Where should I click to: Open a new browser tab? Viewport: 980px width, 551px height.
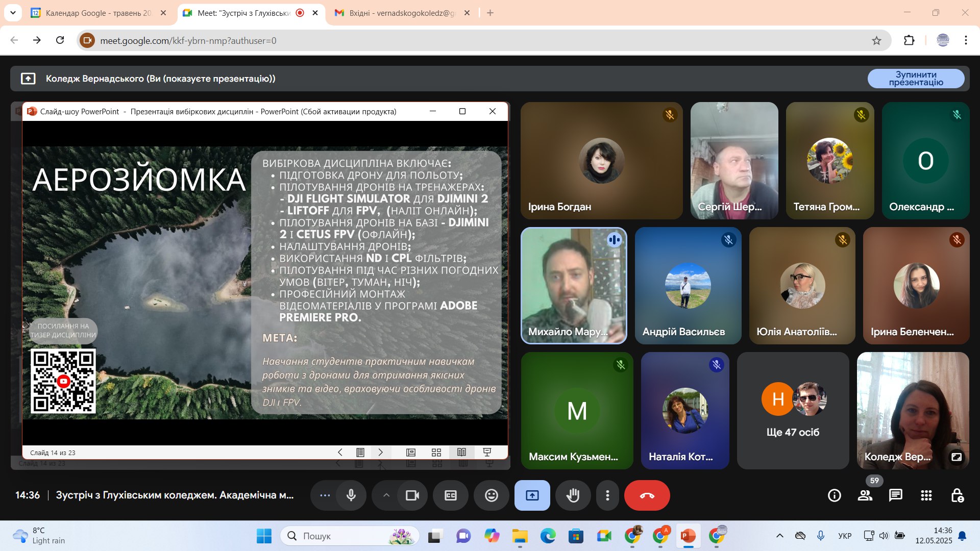pyautogui.click(x=491, y=13)
